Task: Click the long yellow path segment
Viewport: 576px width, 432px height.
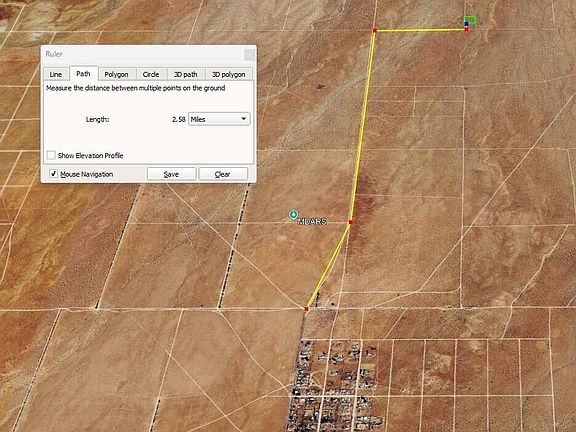Action: point(363,126)
